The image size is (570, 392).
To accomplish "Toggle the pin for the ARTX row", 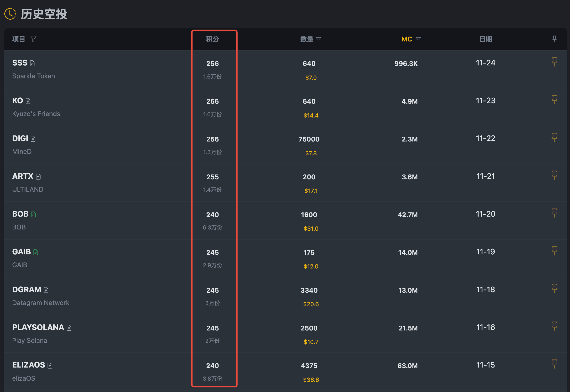I will (554, 175).
